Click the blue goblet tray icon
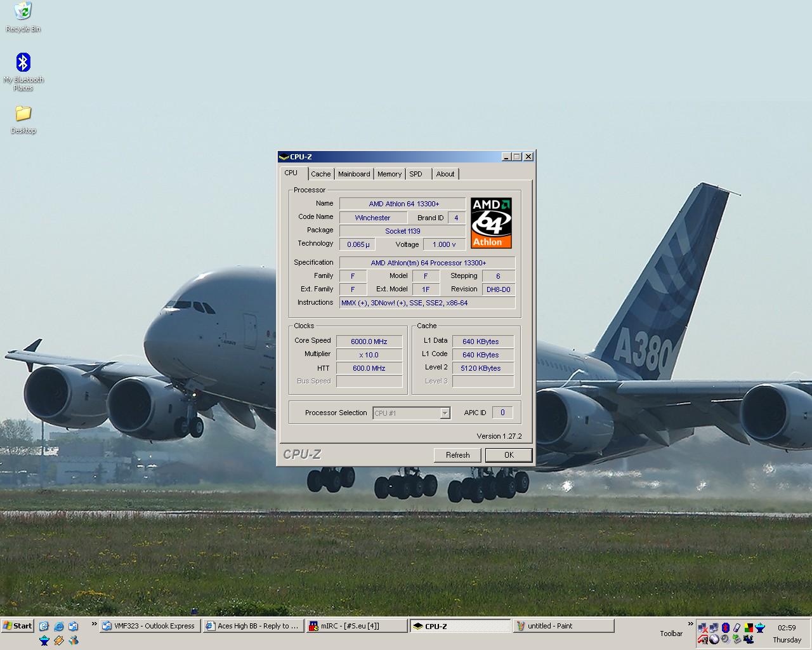The height and width of the screenshot is (650, 812). tap(760, 628)
